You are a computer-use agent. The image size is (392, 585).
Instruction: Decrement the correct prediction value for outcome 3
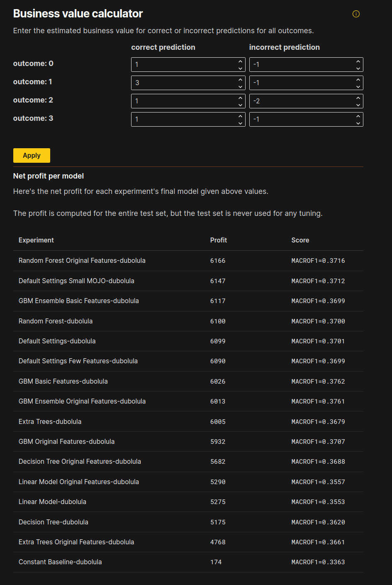click(x=240, y=122)
